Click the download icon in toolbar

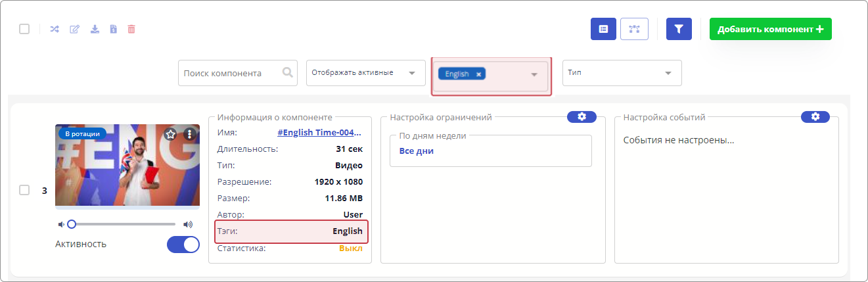click(x=95, y=29)
